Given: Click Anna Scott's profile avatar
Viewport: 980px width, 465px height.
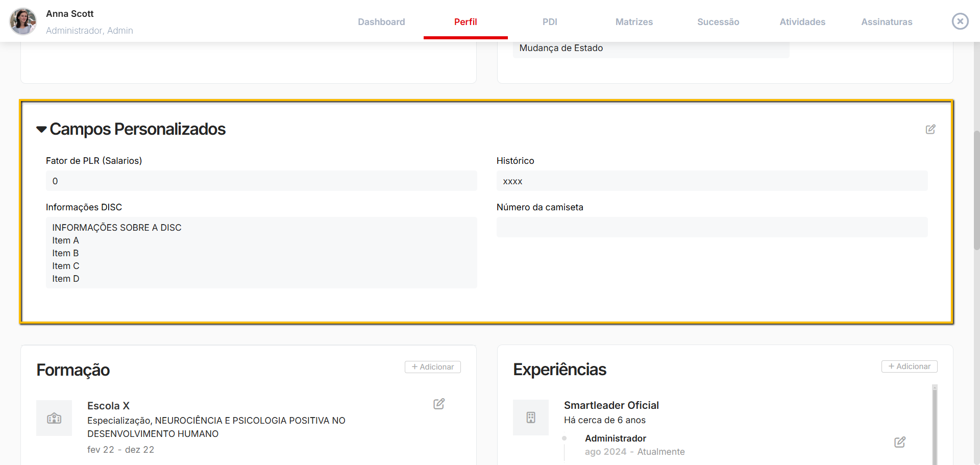Looking at the screenshot, I should pos(23,21).
